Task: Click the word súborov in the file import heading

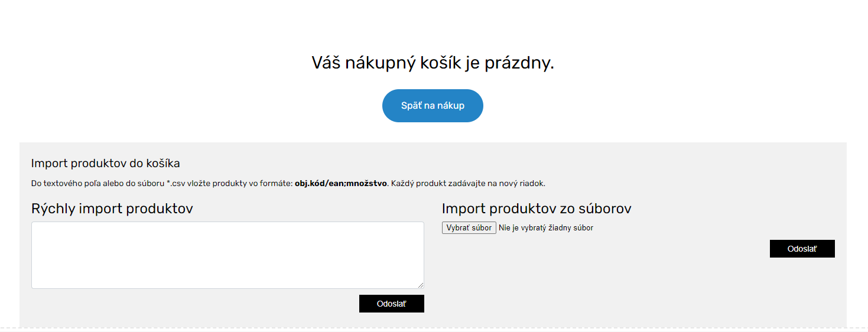Action: (603, 209)
